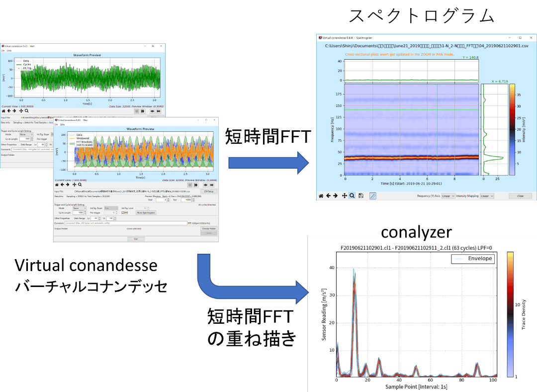The image size is (537, 392).
Task: Click the Choose Folder button
Action: 208,228
